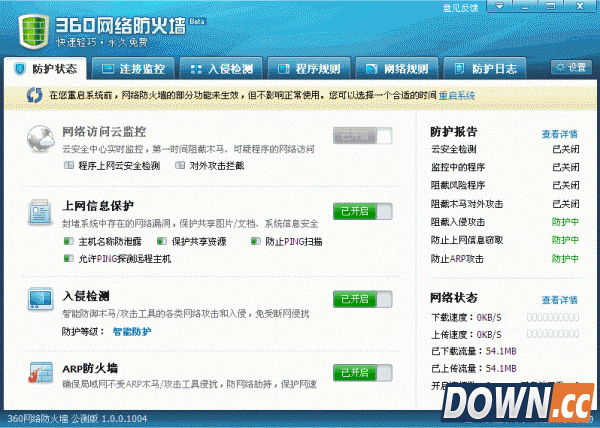Enable the 网络访问云监控 switch

(x=362, y=136)
